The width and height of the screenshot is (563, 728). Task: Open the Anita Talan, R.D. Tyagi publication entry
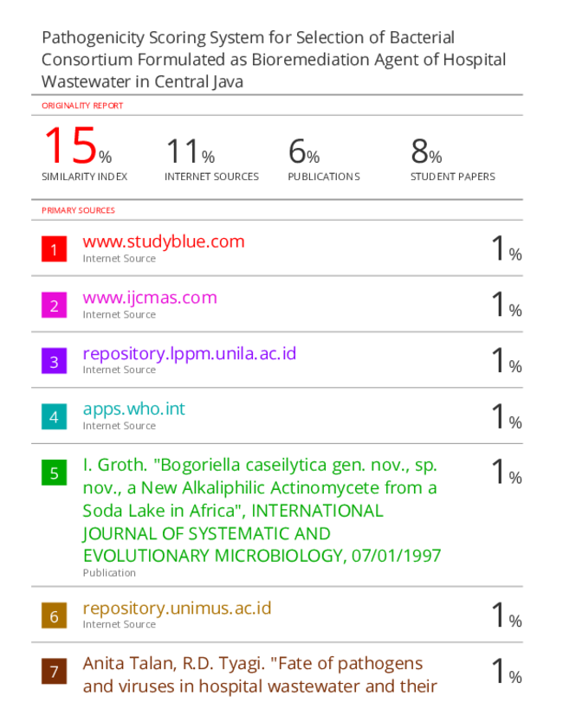coord(260,675)
